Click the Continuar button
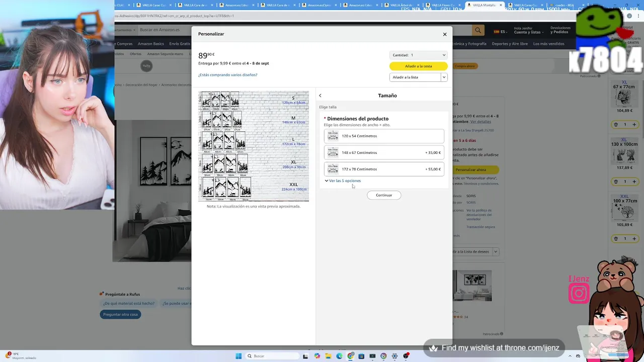The height and width of the screenshot is (362, 644). pos(384,195)
